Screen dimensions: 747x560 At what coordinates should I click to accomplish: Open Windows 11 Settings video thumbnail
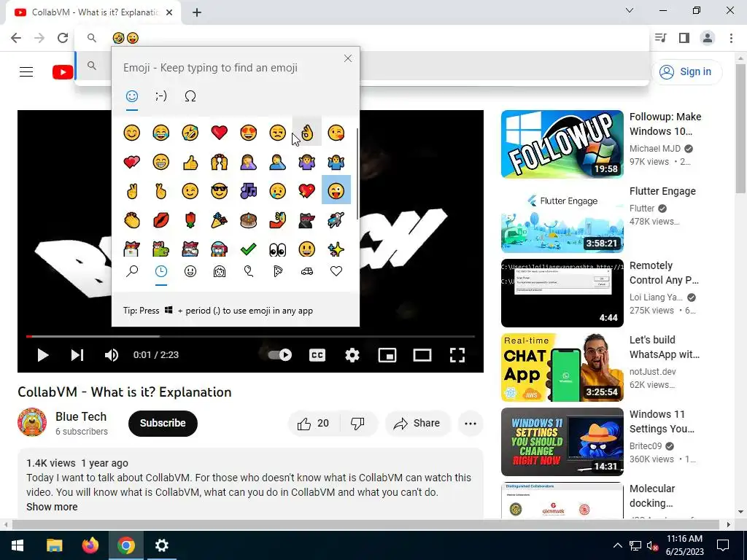pyautogui.click(x=562, y=442)
